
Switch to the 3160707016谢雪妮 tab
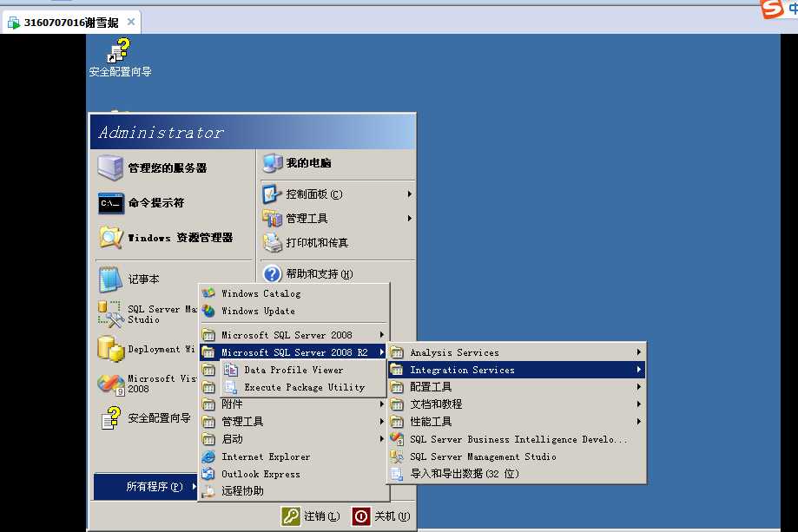click(x=71, y=23)
